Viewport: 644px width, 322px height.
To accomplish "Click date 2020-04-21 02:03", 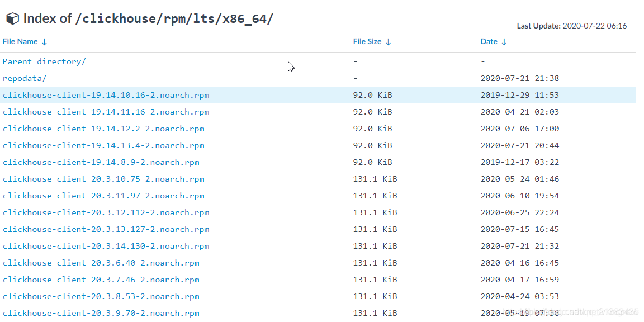I will (x=520, y=112).
